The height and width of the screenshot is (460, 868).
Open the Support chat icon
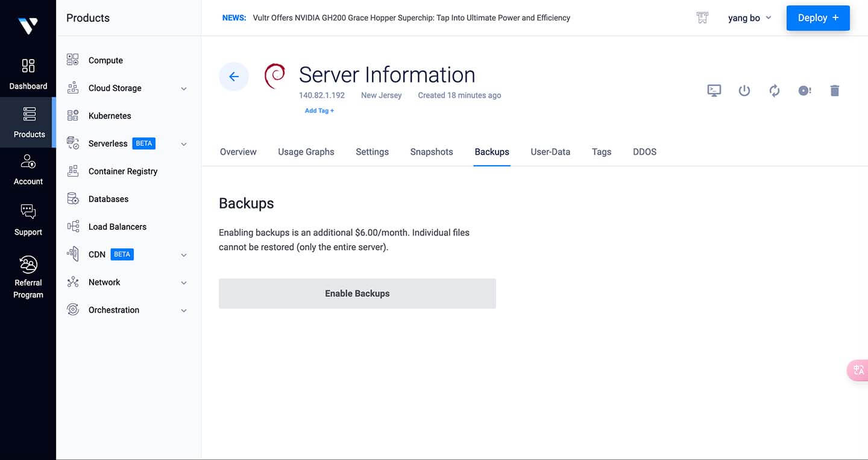tap(28, 212)
